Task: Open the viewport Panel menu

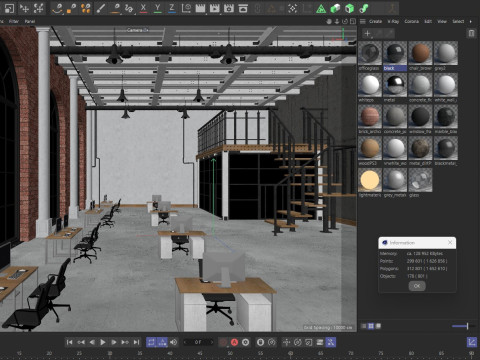Action: point(30,21)
